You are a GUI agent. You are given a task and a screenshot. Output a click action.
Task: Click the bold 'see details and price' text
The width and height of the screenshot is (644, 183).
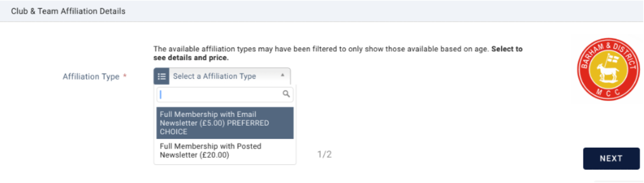coord(191,58)
